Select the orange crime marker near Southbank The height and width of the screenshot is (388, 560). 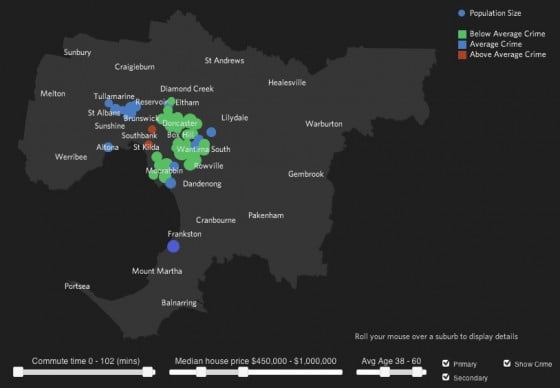pyautogui.click(x=152, y=129)
